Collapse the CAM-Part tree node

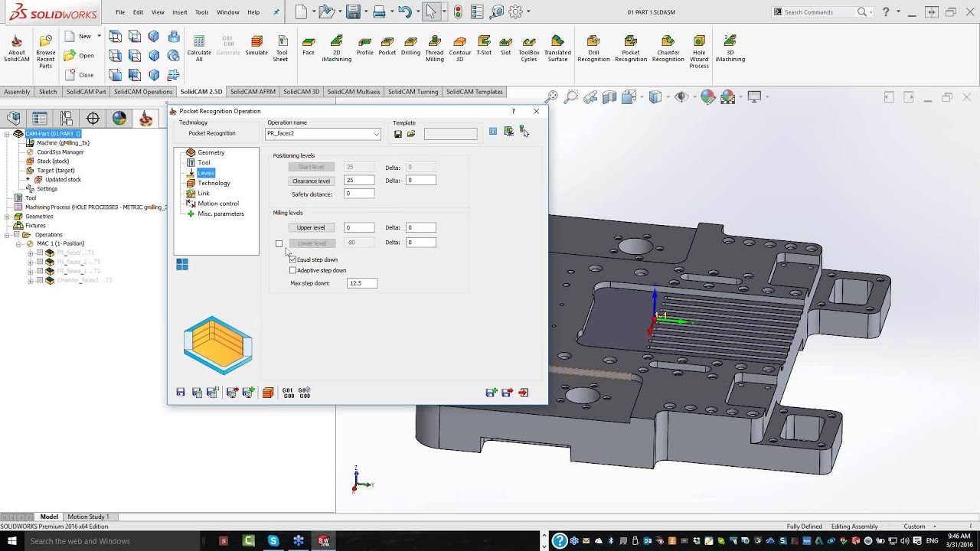(x=7, y=134)
